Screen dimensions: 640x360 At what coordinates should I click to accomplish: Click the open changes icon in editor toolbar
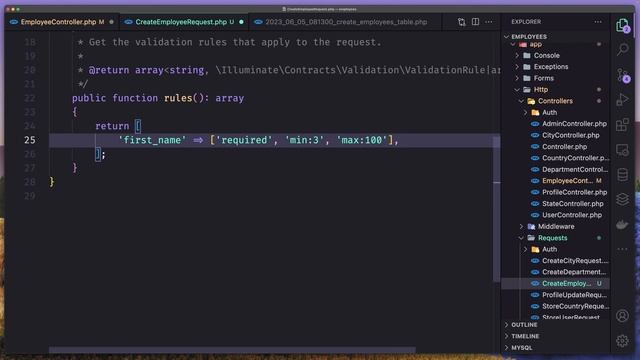click(x=461, y=22)
